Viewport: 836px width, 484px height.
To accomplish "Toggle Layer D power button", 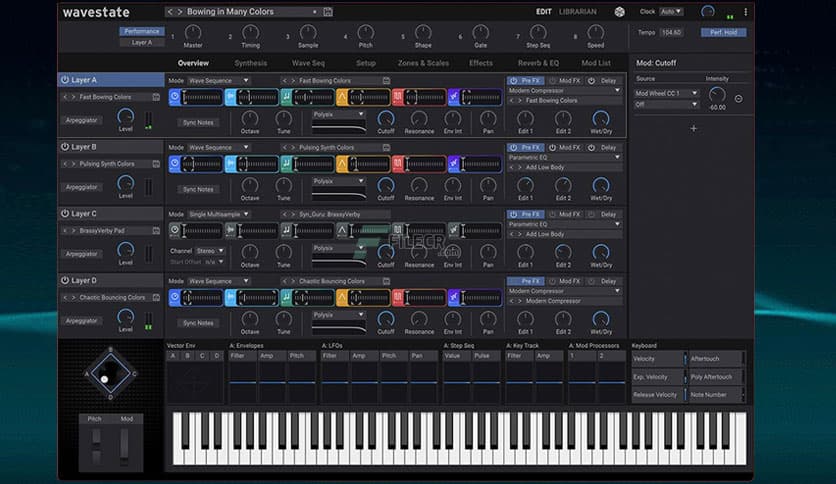I will pos(65,280).
